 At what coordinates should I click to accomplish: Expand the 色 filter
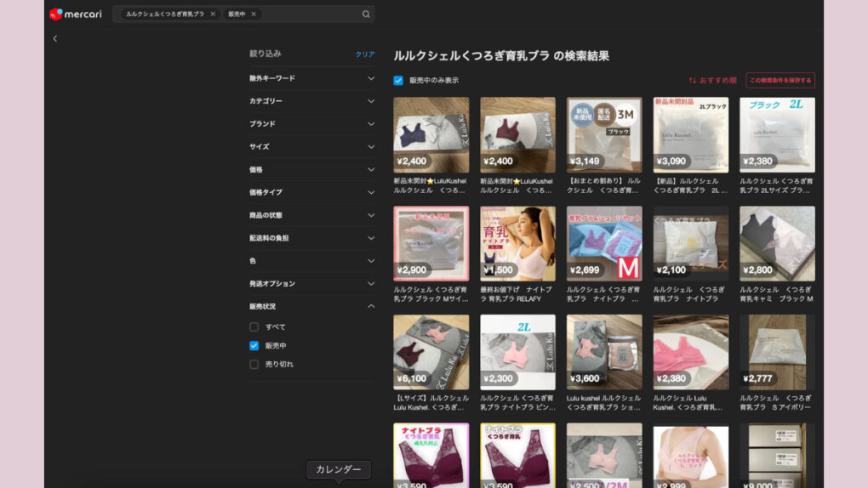311,261
